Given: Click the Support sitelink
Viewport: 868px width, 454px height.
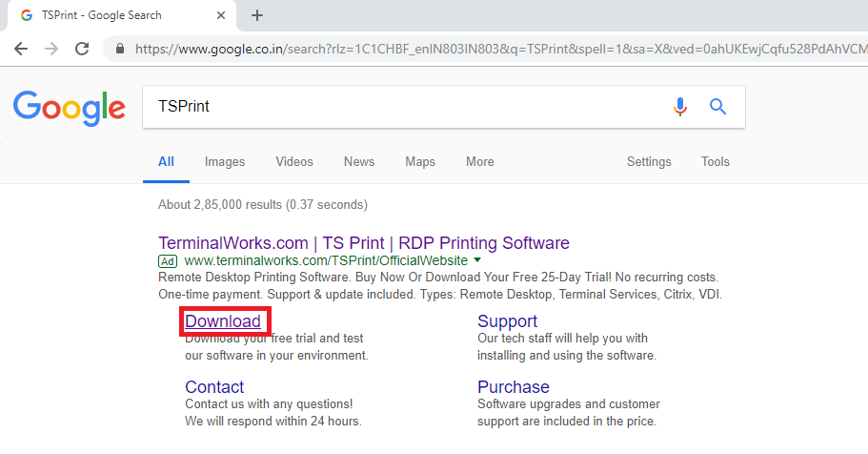Looking at the screenshot, I should 507,321.
